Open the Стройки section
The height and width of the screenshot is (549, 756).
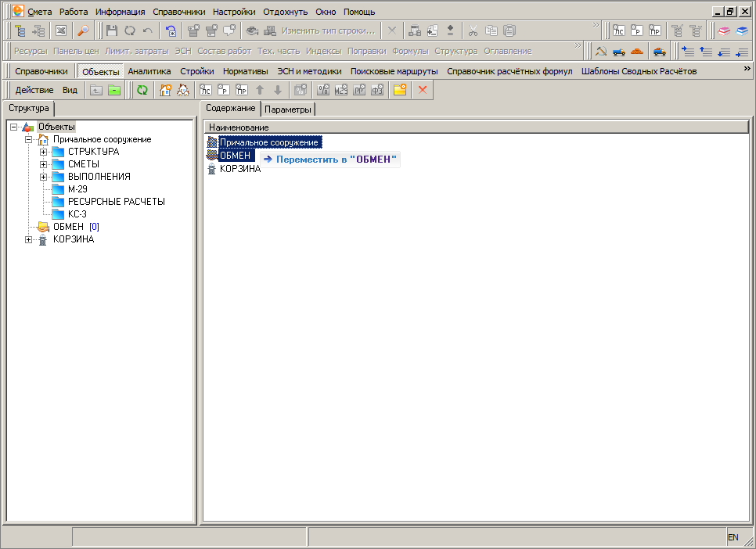197,71
